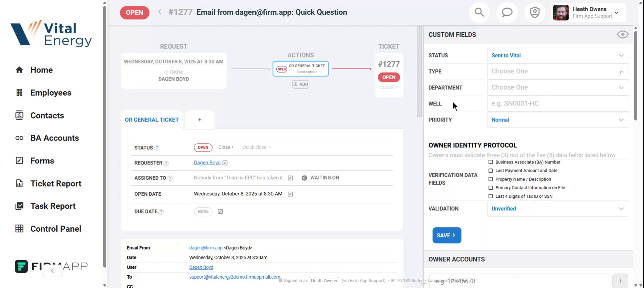The width and height of the screenshot is (644, 288).
Task: Open the Status dropdown Sent to Vital
Action: coord(557,55)
